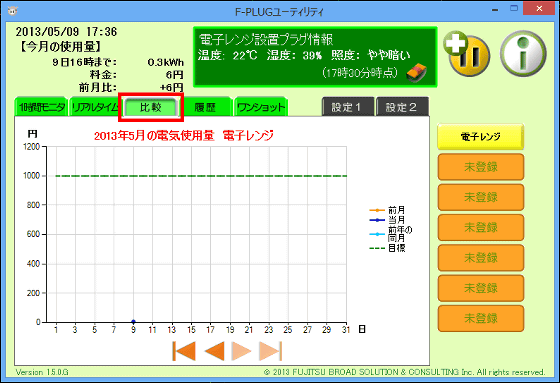Switch to the 1時間モニタ tab
Image resolution: width=560 pixels, height=383 pixels.
point(41,107)
